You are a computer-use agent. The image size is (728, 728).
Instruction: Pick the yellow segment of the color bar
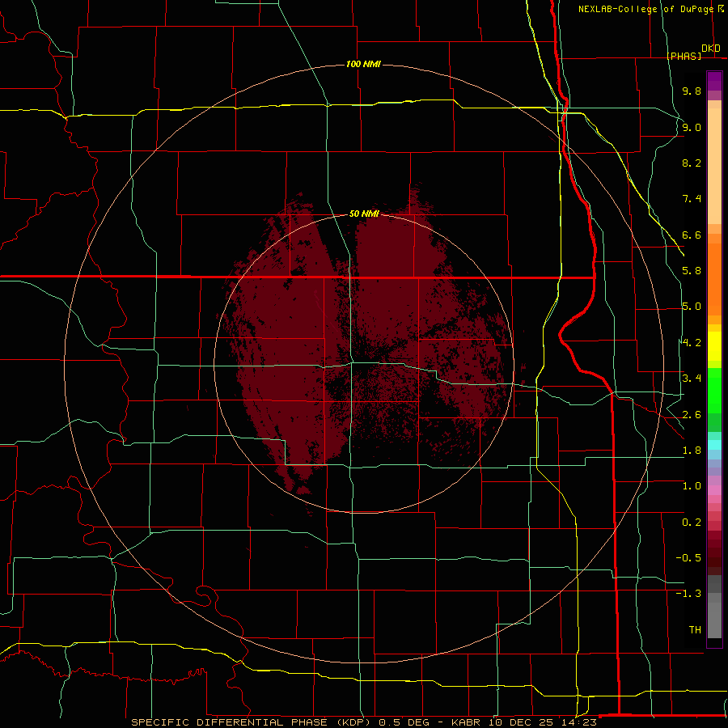click(x=714, y=346)
